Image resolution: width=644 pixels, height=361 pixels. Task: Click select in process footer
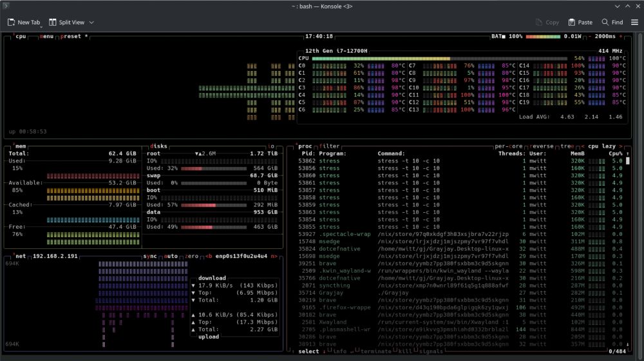(x=308, y=351)
